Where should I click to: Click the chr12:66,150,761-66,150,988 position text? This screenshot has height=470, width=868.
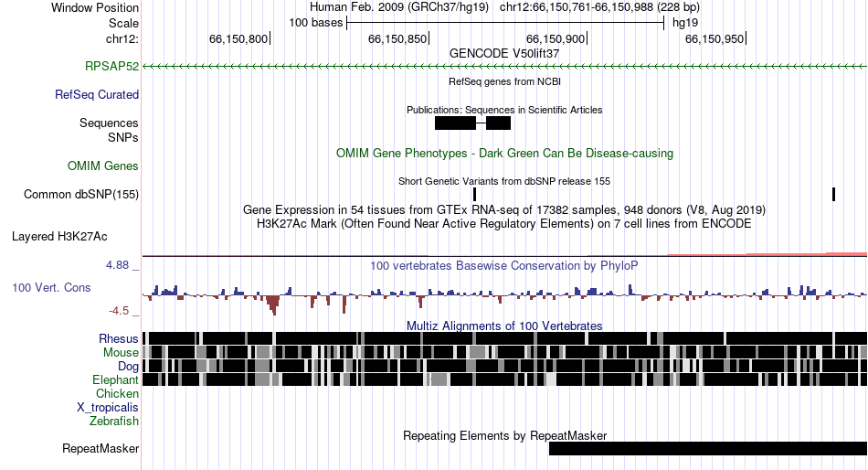pos(599,7)
